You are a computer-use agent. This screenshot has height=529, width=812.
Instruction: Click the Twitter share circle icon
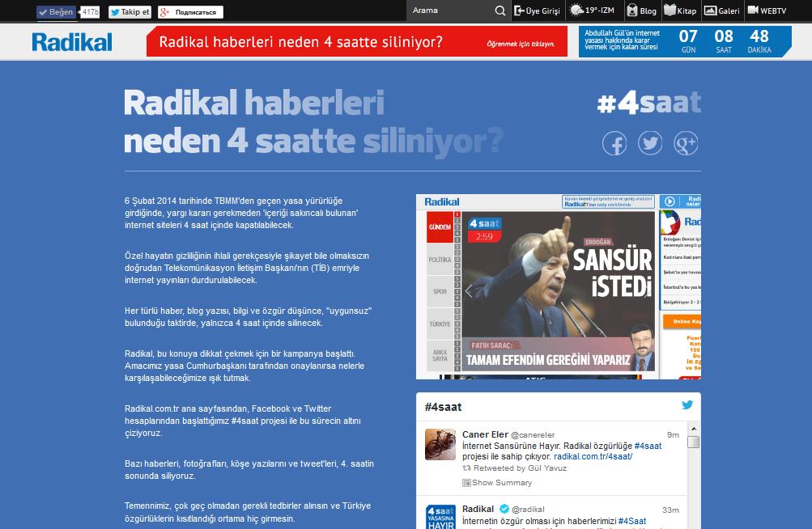[x=650, y=144]
